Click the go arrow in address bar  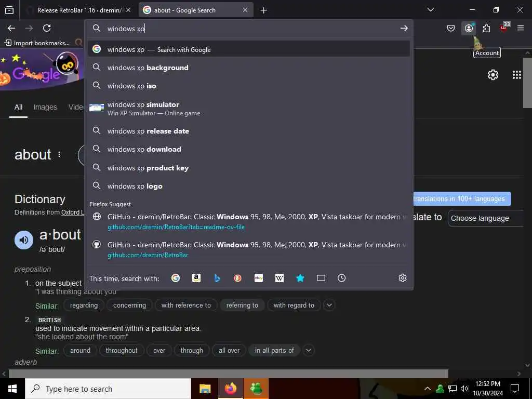pyautogui.click(x=404, y=29)
